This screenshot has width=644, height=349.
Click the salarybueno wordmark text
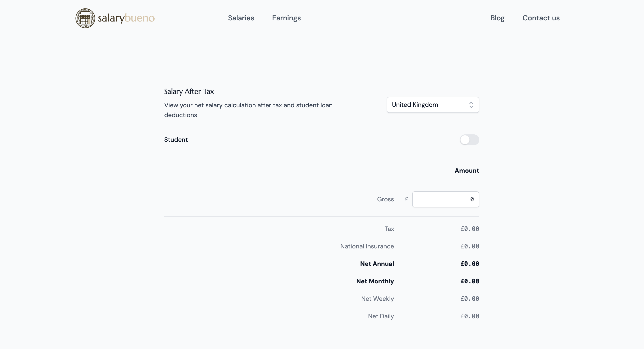tap(126, 18)
